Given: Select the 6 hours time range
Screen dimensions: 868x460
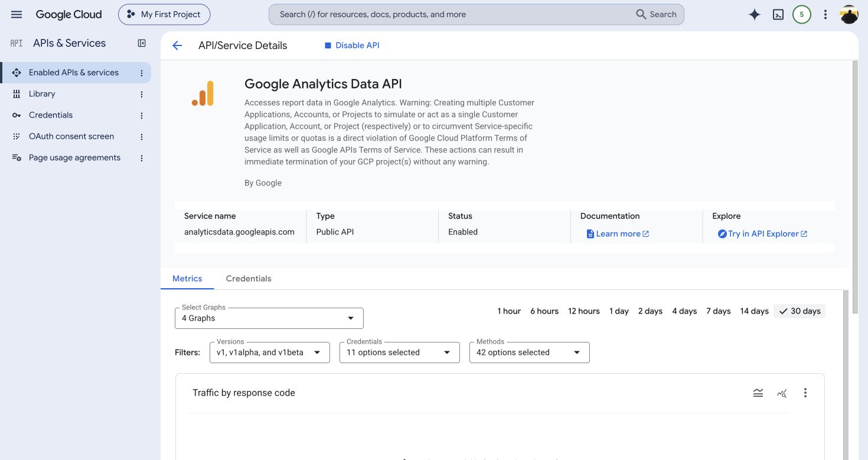Looking at the screenshot, I should pyautogui.click(x=544, y=311).
